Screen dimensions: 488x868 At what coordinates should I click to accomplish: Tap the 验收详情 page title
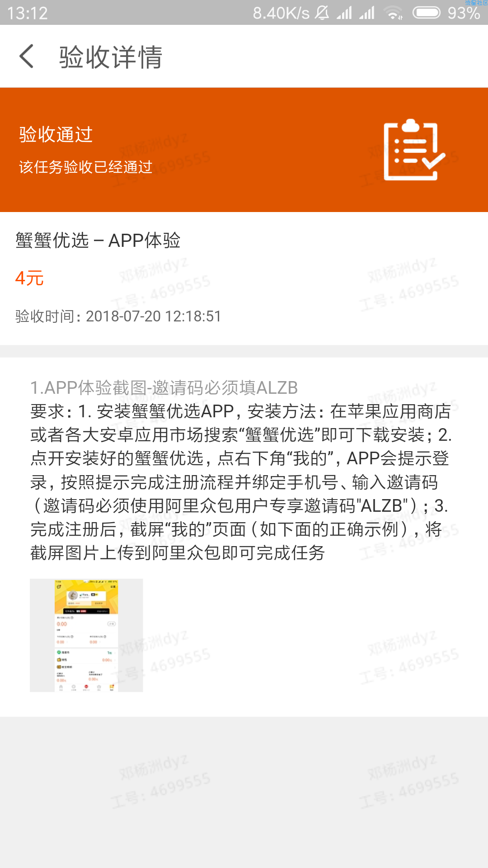point(111,57)
